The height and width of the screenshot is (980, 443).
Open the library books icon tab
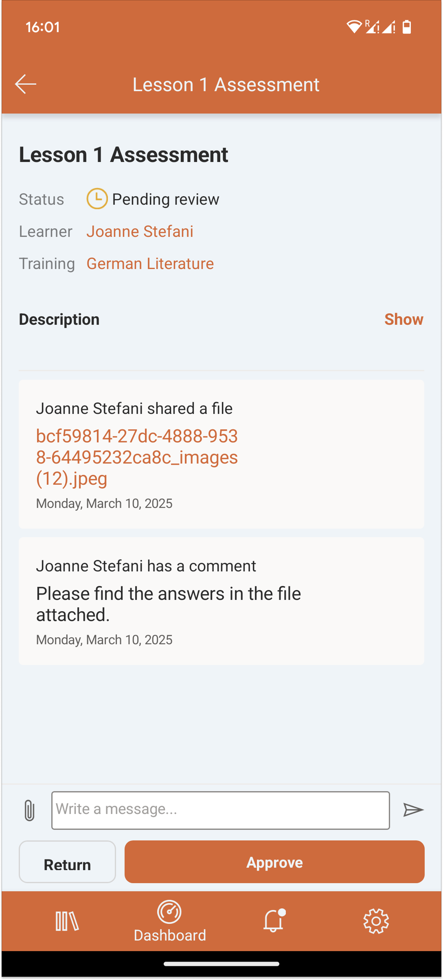[67, 921]
